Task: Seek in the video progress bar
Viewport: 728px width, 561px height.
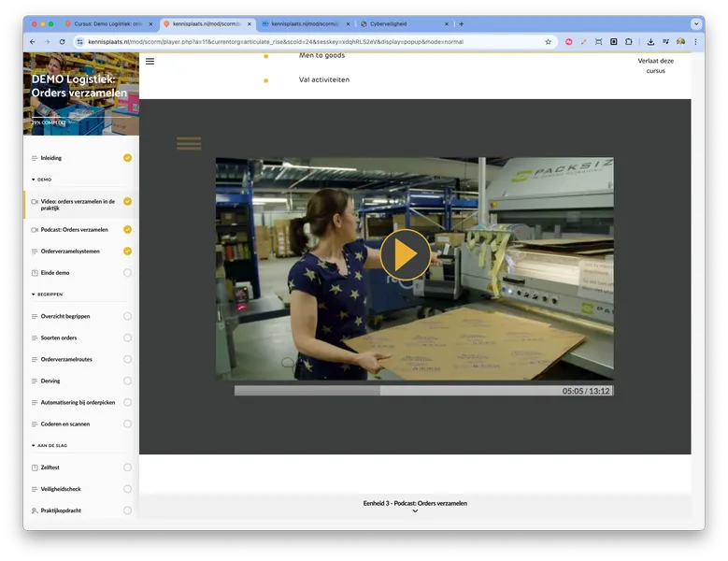Action: [x=423, y=391]
